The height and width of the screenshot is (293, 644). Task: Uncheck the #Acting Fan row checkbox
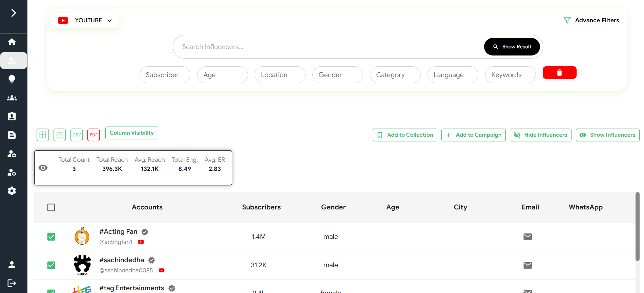pyautogui.click(x=51, y=237)
